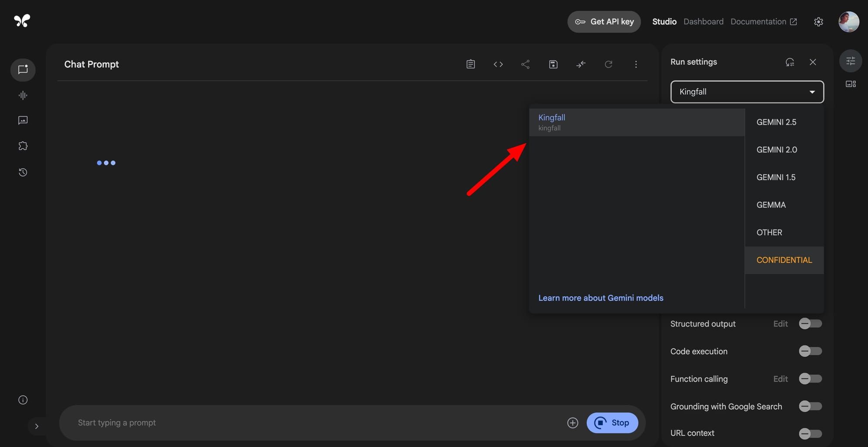This screenshot has height=447, width=868.
Task: Click the starter apps puzzle icon
Action: point(23,146)
